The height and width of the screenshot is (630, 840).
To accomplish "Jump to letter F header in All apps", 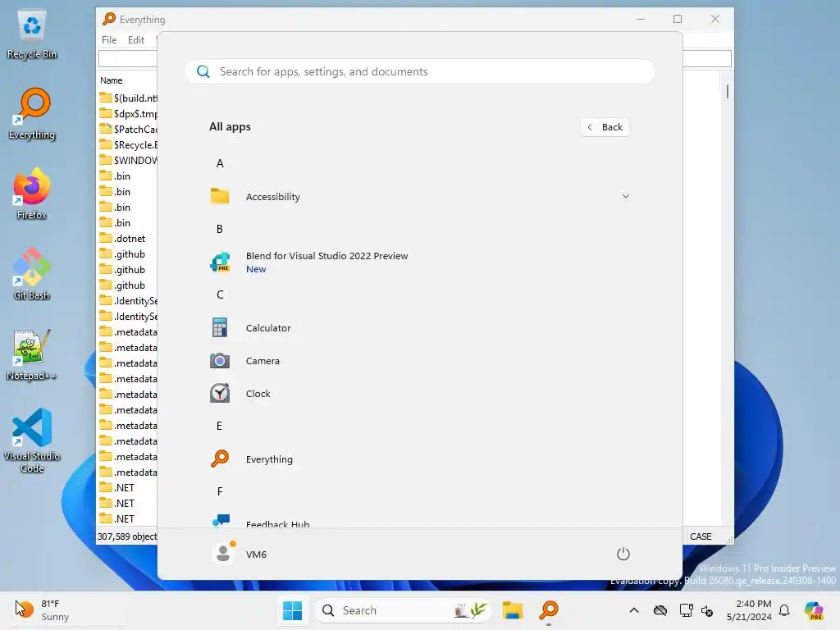I will [220, 492].
